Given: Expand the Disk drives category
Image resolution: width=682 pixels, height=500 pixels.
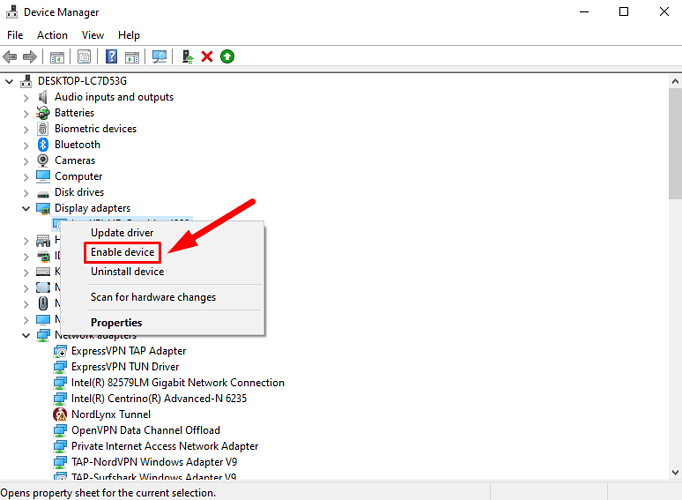Looking at the screenshot, I should (x=27, y=192).
